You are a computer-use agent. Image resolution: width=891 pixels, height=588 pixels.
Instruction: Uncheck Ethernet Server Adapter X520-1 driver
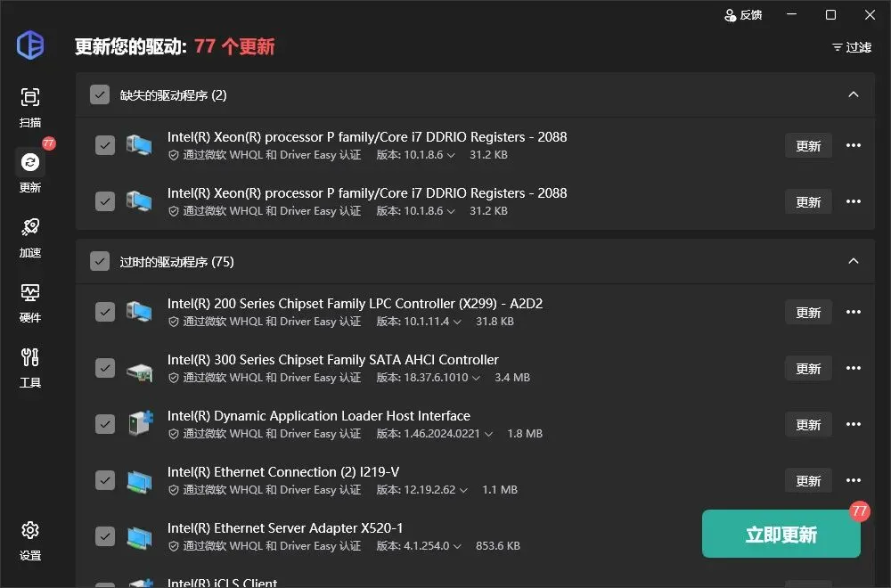[x=105, y=537]
